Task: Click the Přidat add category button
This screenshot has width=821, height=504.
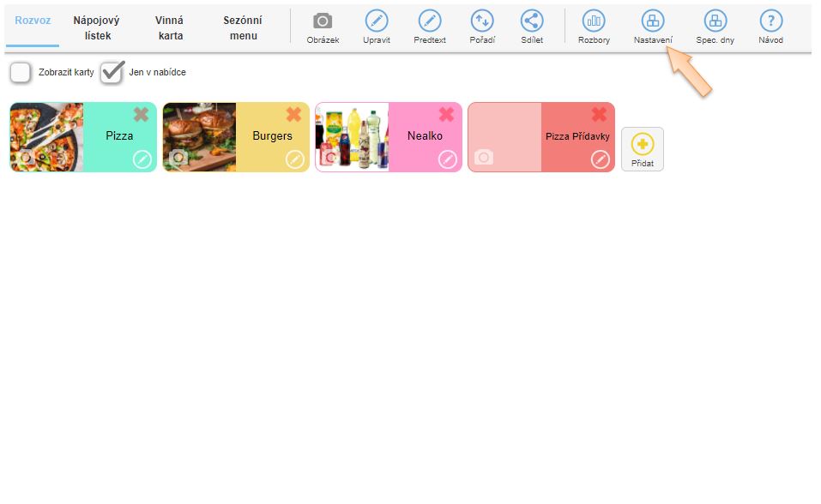Action: pos(642,148)
